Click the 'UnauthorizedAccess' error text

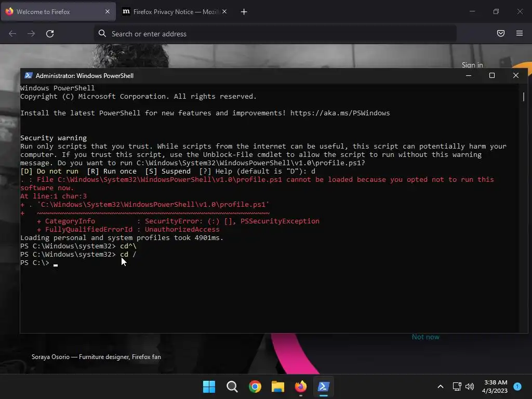point(182,229)
